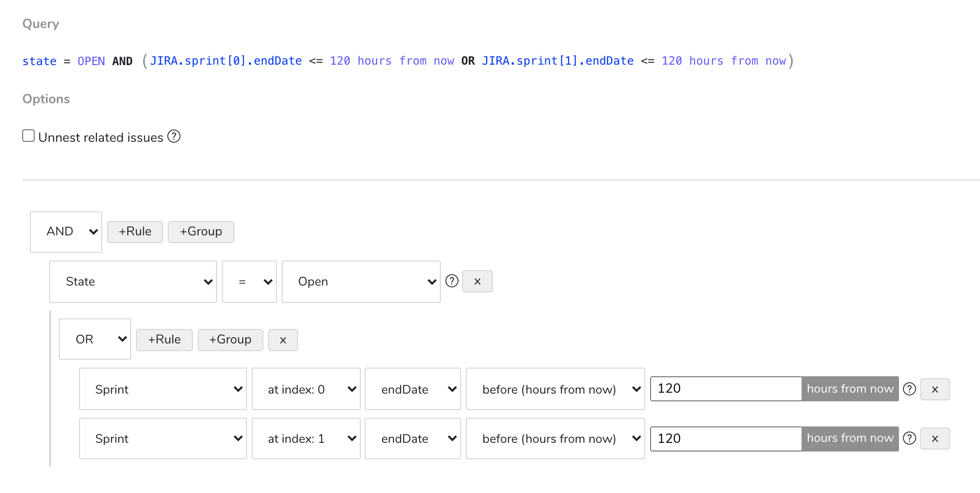Open endDate dropdown in index 1 row
This screenshot has height=493, width=980.
[x=413, y=438]
